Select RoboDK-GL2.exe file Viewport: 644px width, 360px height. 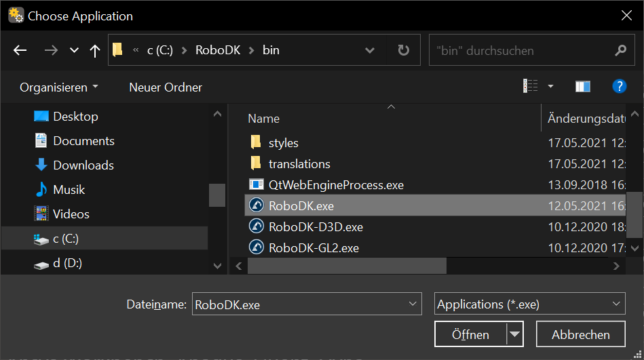pyautogui.click(x=314, y=248)
